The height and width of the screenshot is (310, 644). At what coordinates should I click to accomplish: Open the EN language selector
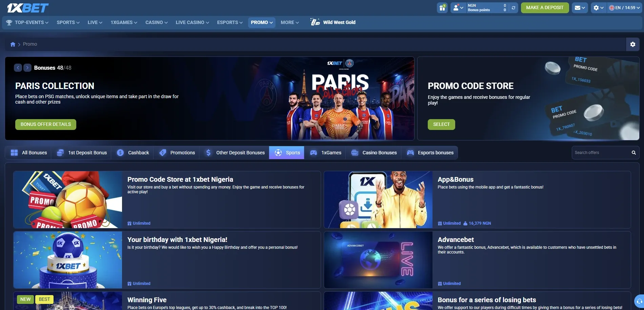click(x=624, y=8)
